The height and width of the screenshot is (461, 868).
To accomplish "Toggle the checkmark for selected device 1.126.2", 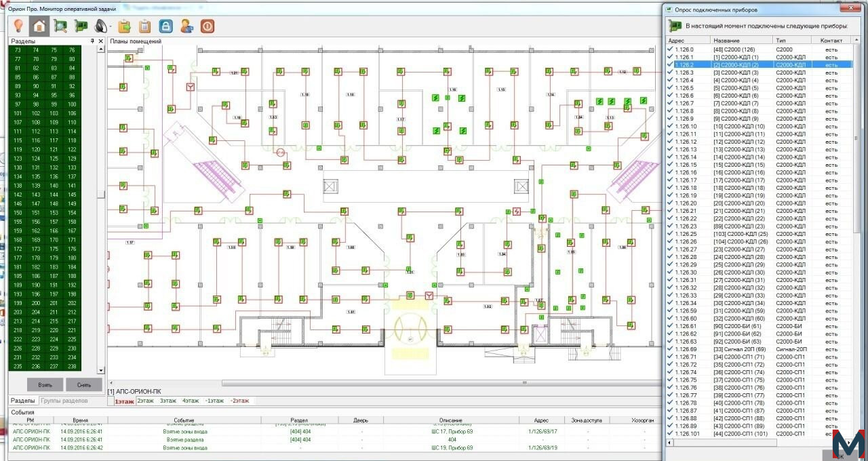I will (x=671, y=64).
